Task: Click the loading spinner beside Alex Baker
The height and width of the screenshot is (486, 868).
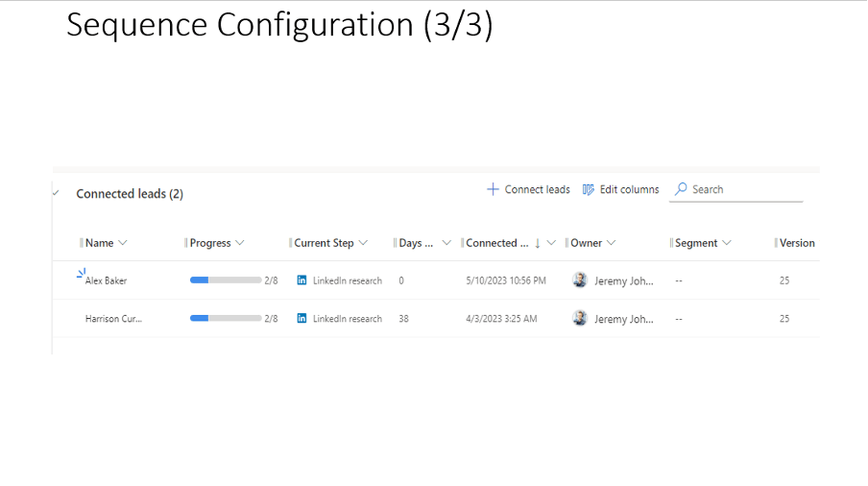Action: [x=81, y=274]
